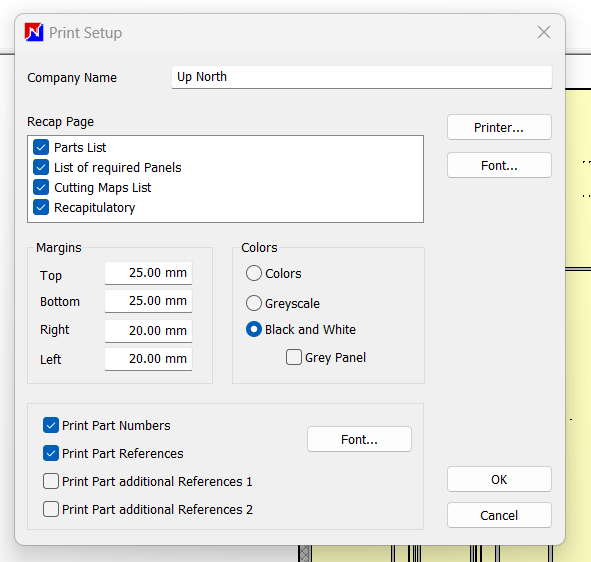Screen dimensions: 591x562
Task: Open recap page Font... button
Action: click(x=499, y=165)
